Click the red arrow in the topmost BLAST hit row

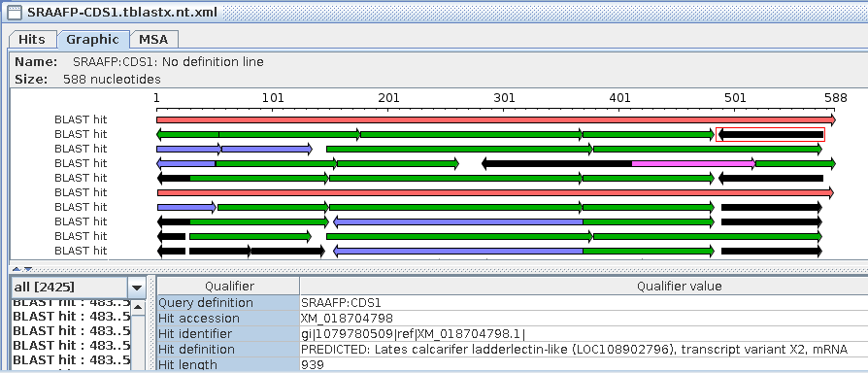tap(496, 119)
